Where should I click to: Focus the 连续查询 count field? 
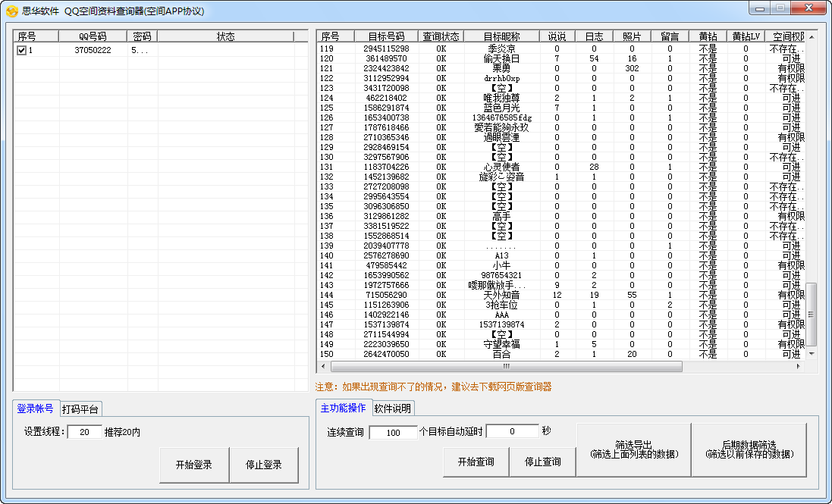pos(392,431)
